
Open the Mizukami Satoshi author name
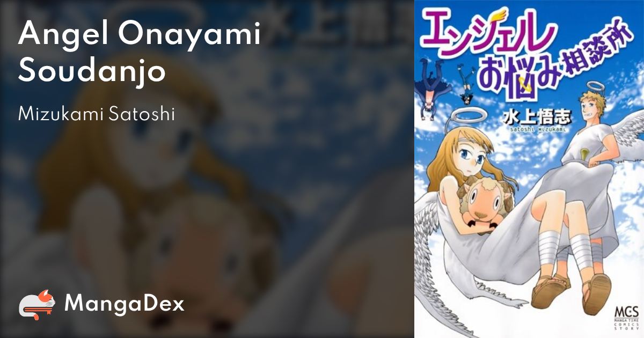point(96,114)
